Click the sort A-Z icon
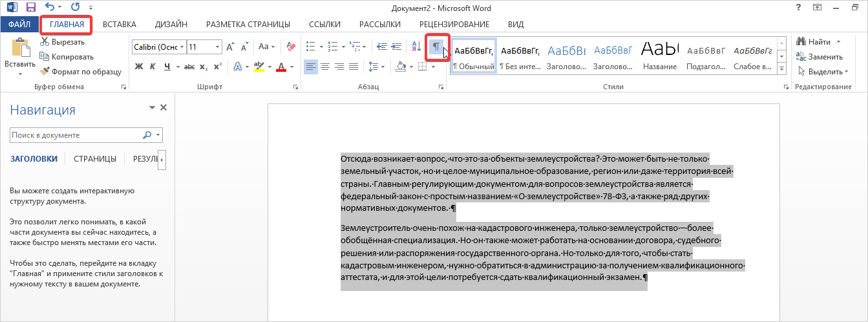 coord(416,47)
